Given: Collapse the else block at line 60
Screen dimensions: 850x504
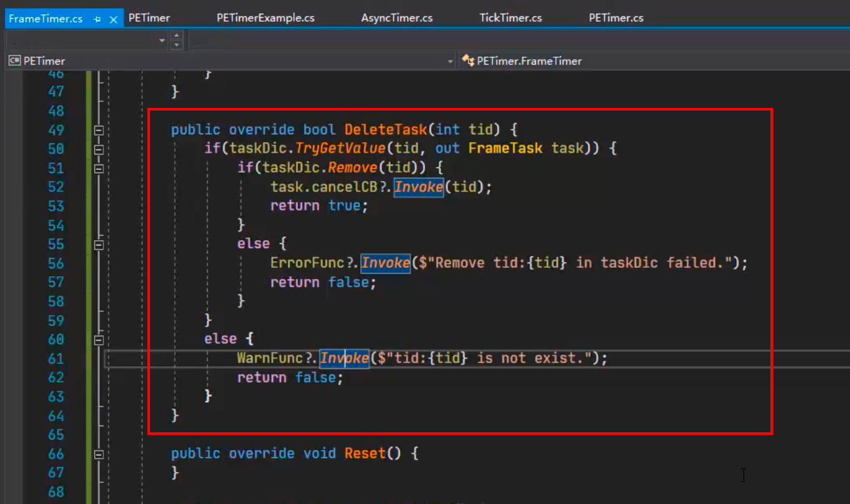Looking at the screenshot, I should click(99, 340).
